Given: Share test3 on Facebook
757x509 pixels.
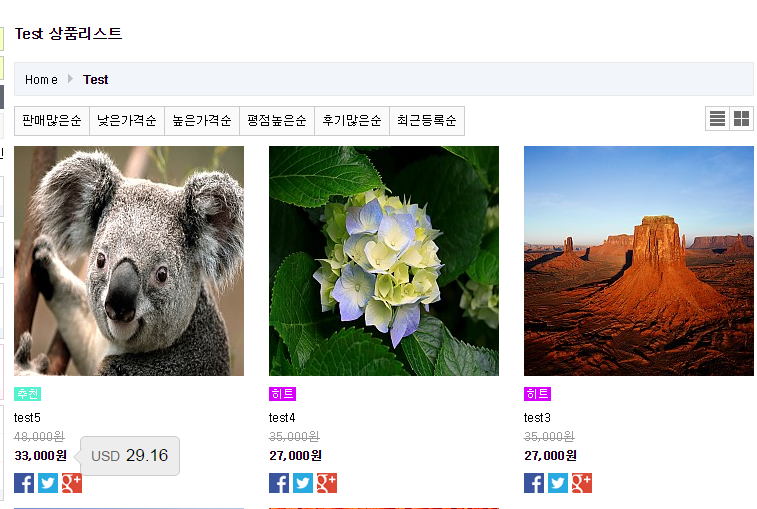Looking at the screenshot, I should 534,483.
